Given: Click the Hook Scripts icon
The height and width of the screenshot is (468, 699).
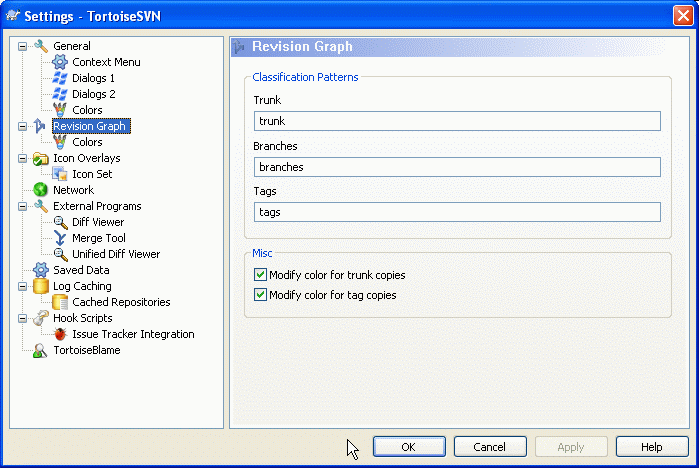Looking at the screenshot, I should [x=41, y=318].
